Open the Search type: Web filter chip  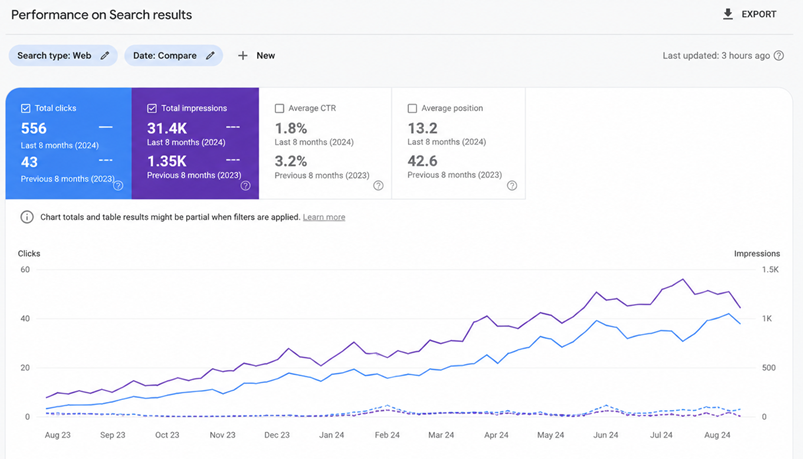click(63, 55)
